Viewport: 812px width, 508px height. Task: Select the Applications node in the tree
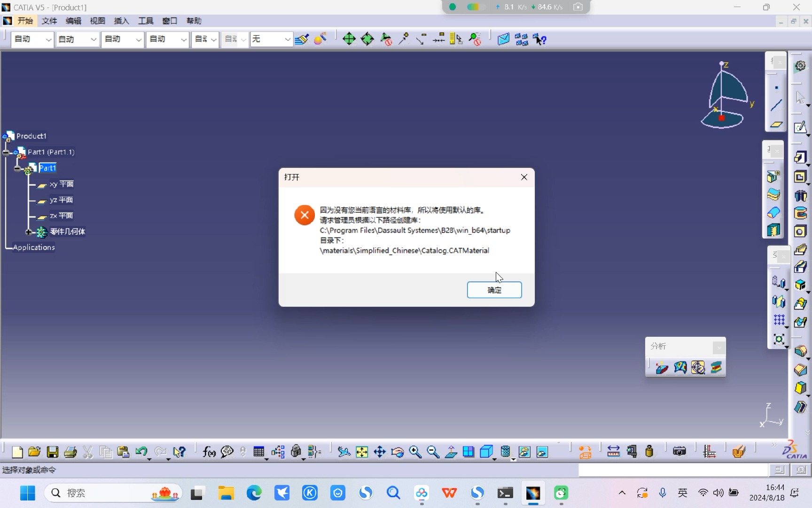pos(34,247)
